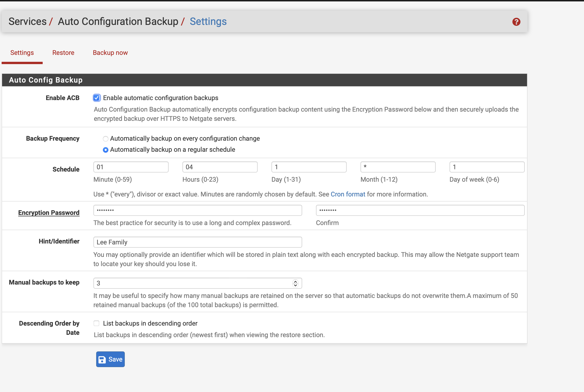Enable List backups in descending order
Viewport: 584px width, 392px height.
(96, 323)
